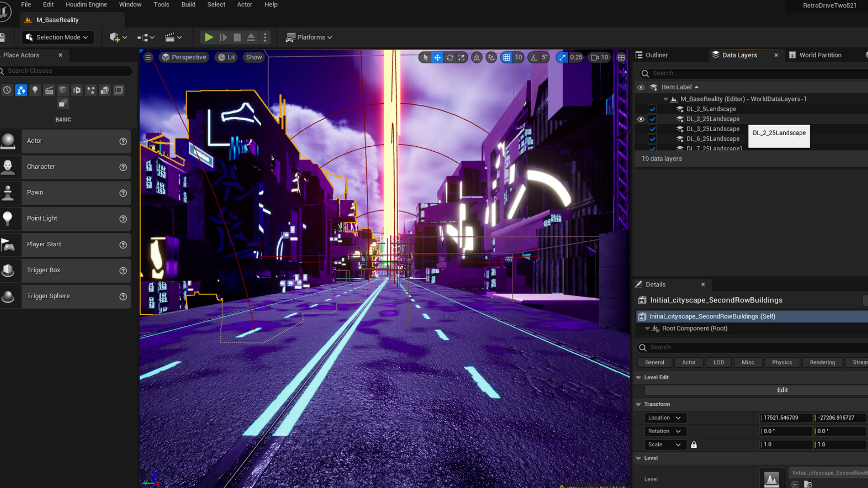Click the Edit button under Level Edit
The width and height of the screenshot is (868, 488).
point(782,390)
